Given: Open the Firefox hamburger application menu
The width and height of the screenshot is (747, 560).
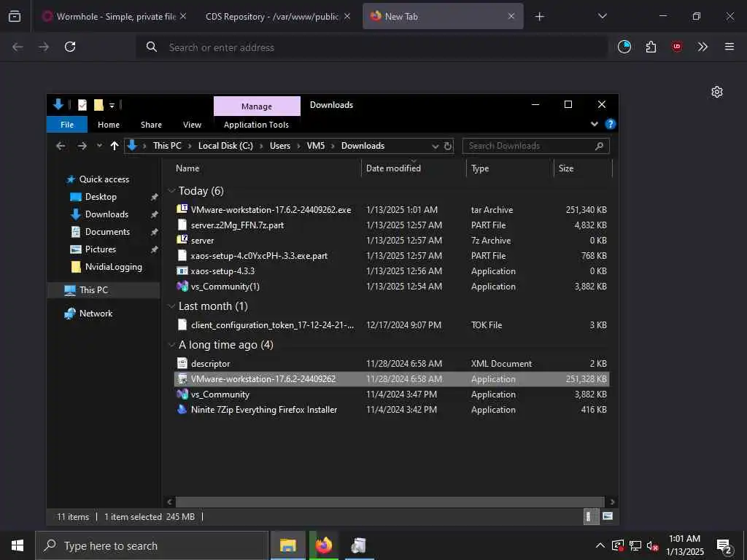Looking at the screenshot, I should [729, 47].
